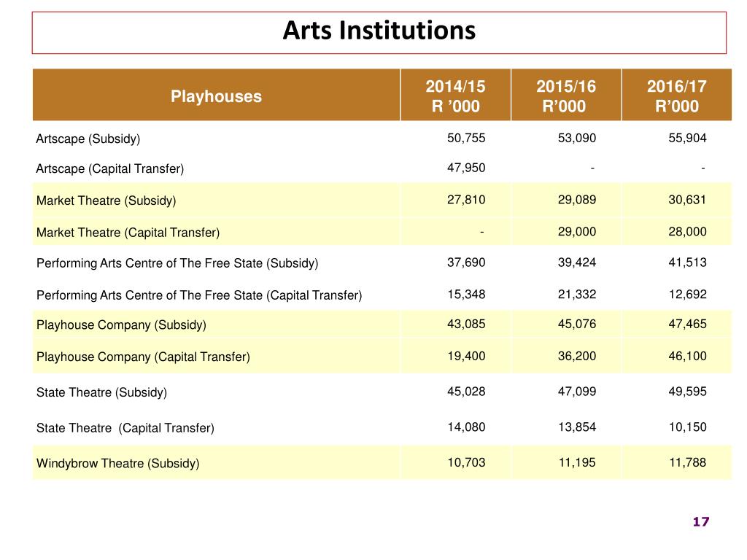Click the 'Windybrow Theatre (Subsidy)' row label
Image resolution: width=747 pixels, height=560 pixels.
point(117,463)
